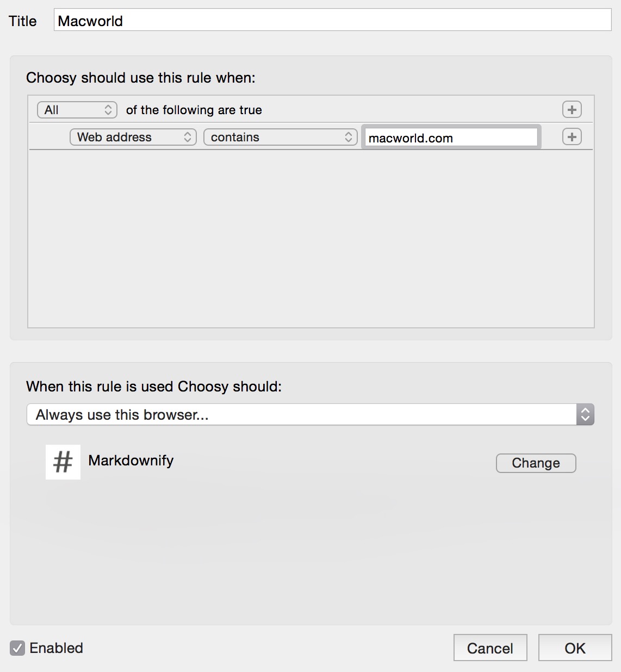Cancel editing the rule
The image size is (621, 672).
(490, 648)
